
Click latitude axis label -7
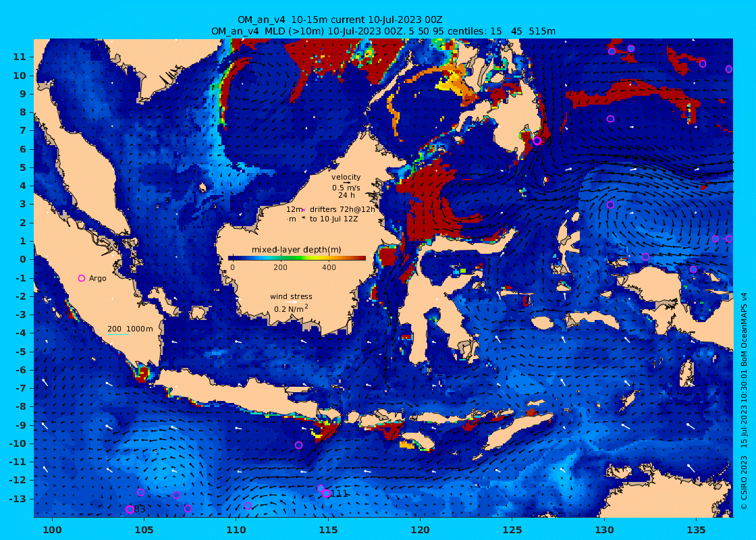click(x=20, y=388)
